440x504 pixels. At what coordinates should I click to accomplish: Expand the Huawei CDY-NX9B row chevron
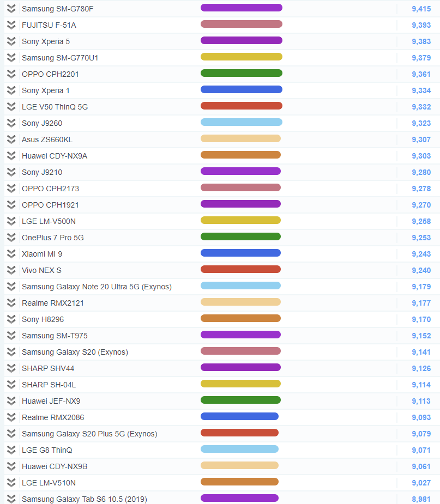(11, 466)
